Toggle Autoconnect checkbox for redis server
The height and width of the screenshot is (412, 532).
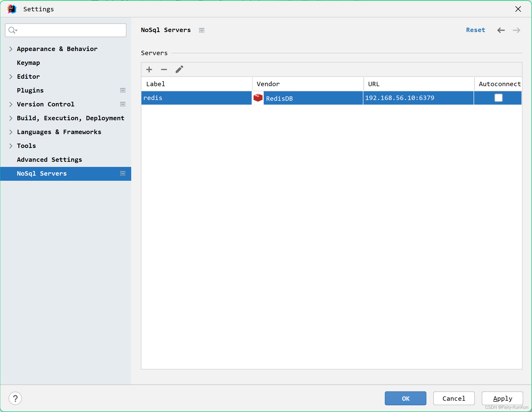(498, 98)
